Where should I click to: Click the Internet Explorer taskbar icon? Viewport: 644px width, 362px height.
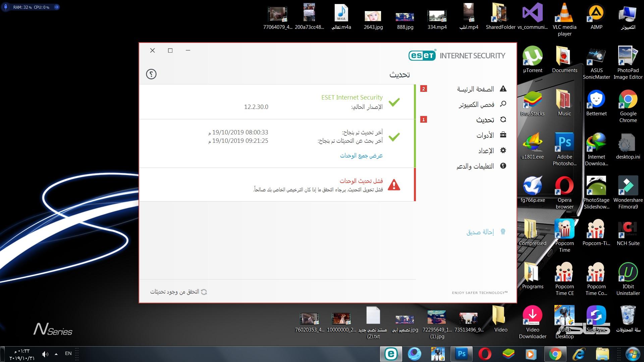(579, 354)
